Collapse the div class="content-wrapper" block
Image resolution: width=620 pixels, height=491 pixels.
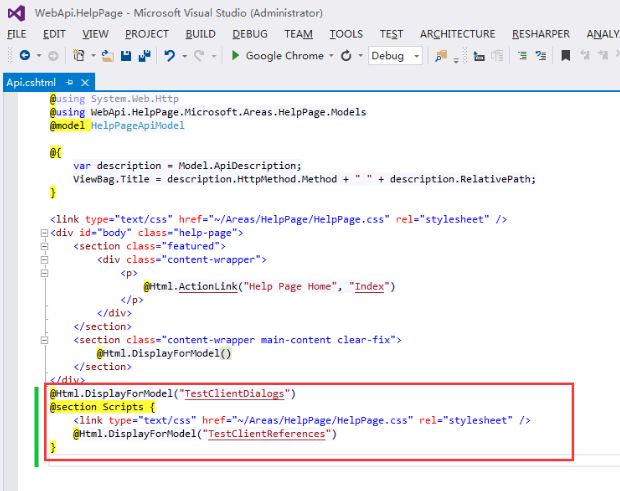point(44,260)
